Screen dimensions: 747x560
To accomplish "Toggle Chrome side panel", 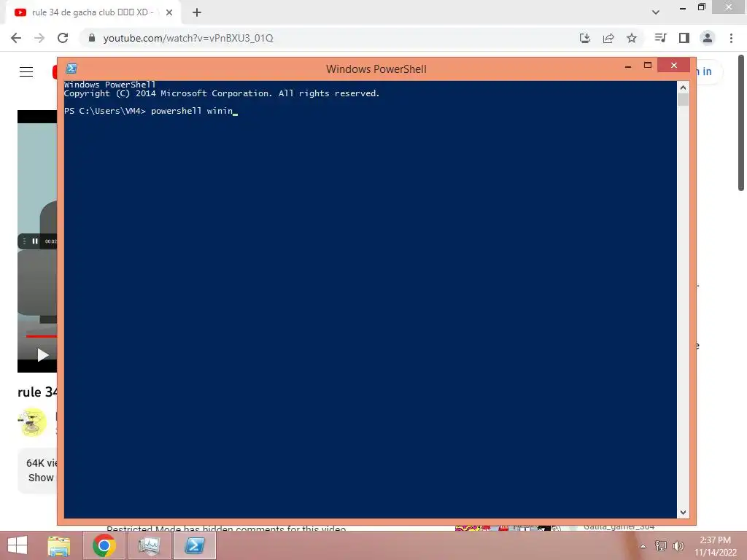I will pyautogui.click(x=684, y=38).
